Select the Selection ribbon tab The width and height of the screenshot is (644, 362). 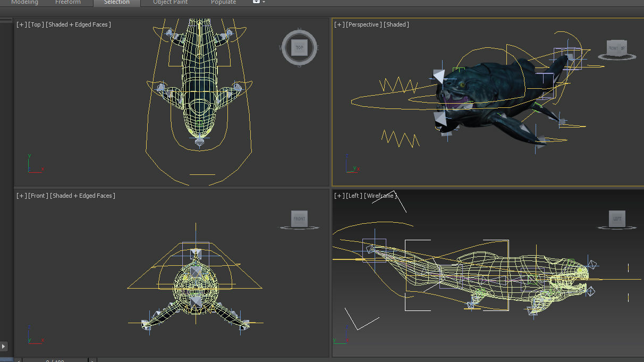click(x=117, y=3)
